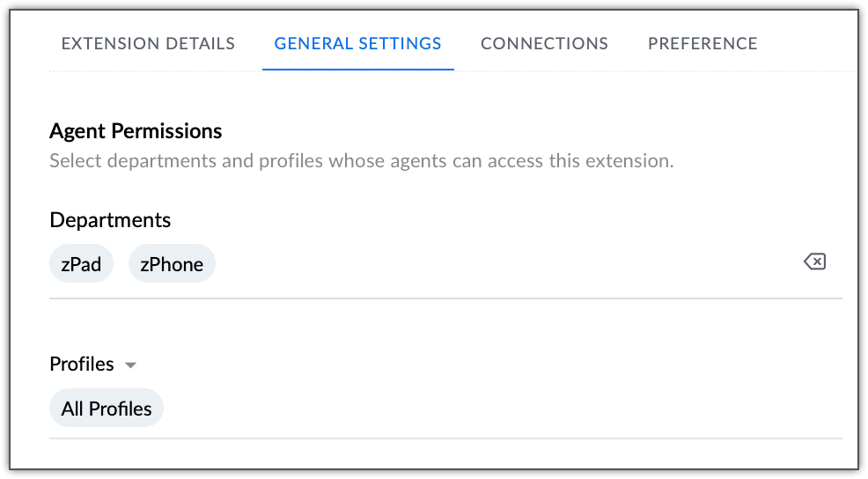Clear selected departments with the backspace icon
This screenshot has height=479, width=868.
point(814,262)
